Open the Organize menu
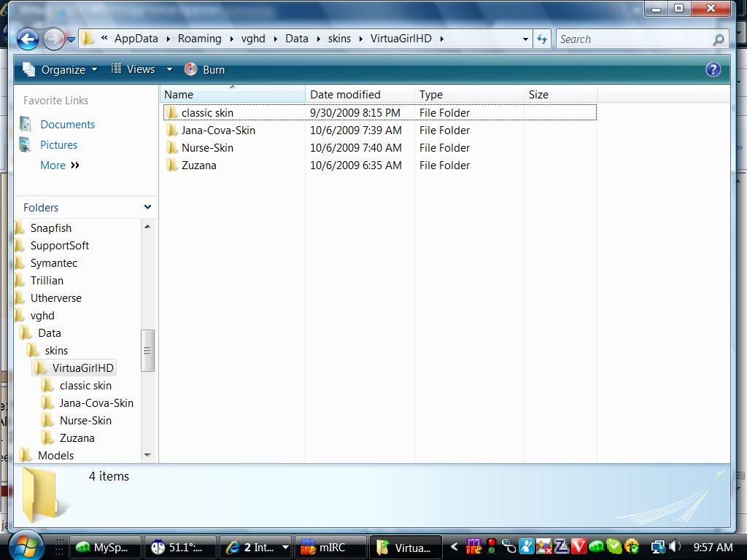 60,69
